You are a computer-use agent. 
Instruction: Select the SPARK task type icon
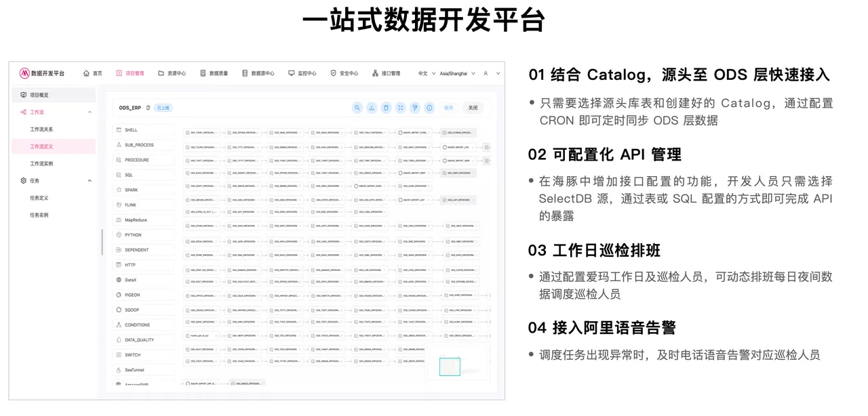coord(118,188)
